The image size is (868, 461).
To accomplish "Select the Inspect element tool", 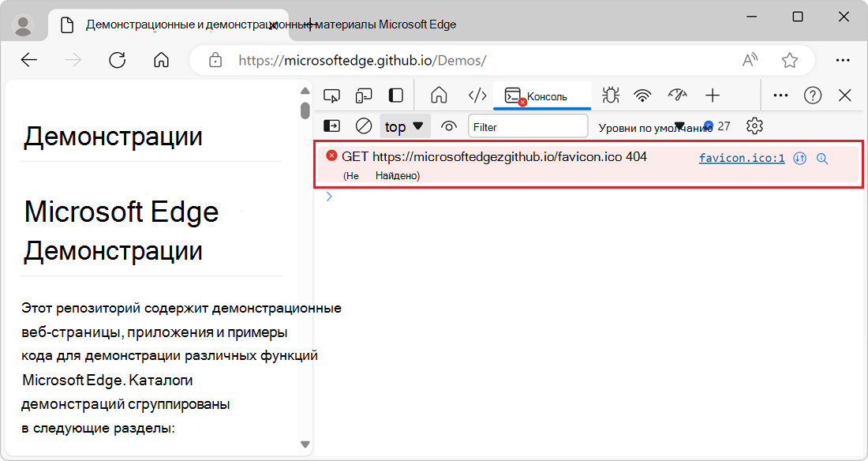I will point(332,95).
